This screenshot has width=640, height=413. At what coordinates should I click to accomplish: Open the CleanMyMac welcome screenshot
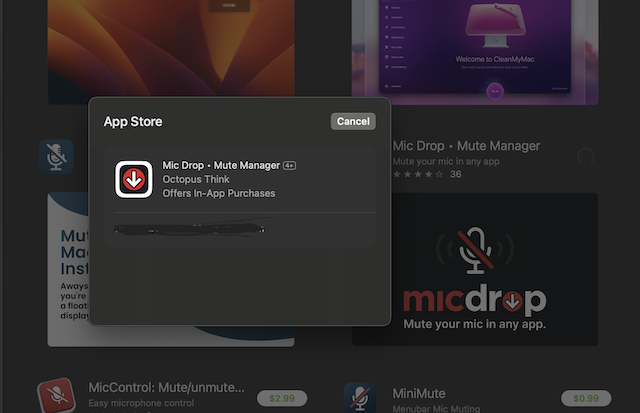pos(475,52)
